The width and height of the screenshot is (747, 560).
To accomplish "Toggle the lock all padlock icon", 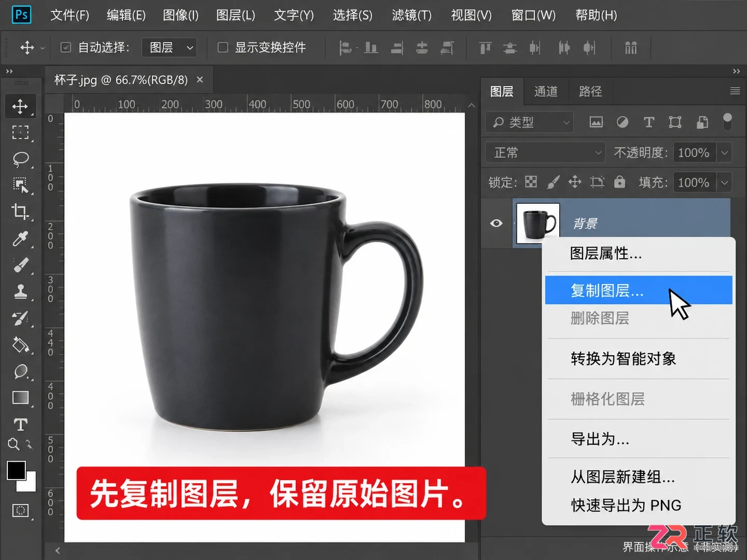I will point(619,182).
